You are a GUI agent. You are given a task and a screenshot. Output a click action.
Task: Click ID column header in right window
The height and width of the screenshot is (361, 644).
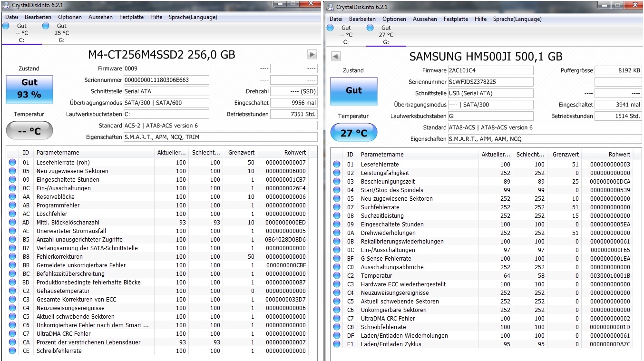pos(350,155)
